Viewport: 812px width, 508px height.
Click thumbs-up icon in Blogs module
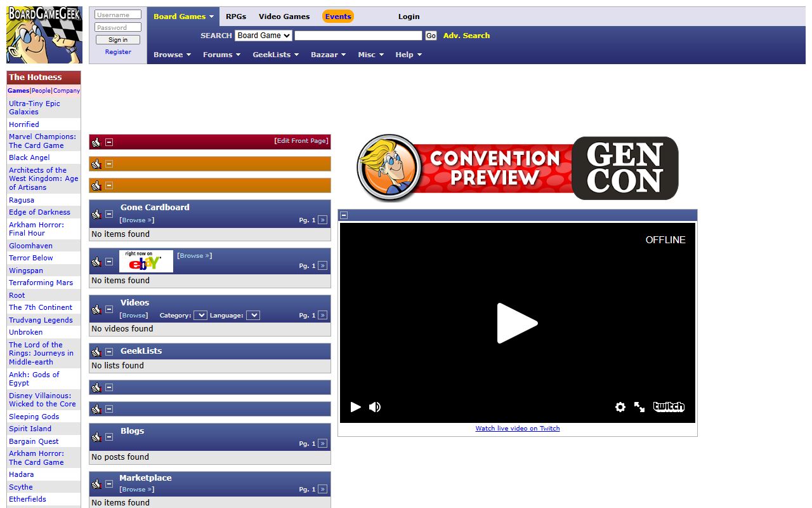pyautogui.click(x=96, y=438)
